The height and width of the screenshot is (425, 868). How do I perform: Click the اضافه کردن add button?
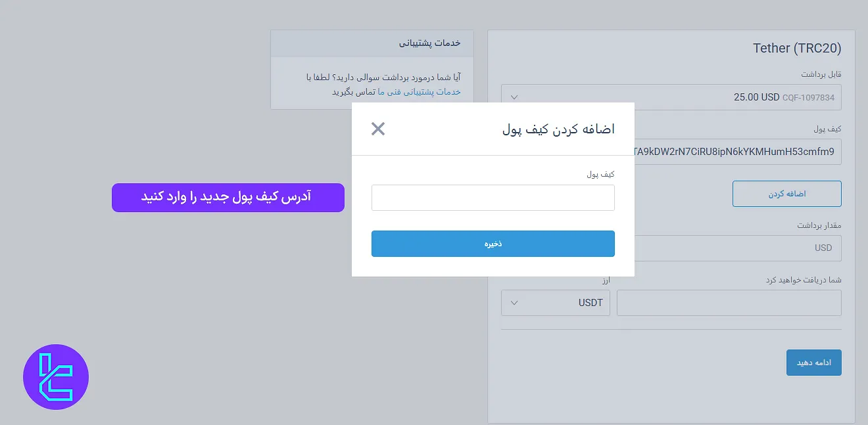coord(786,193)
